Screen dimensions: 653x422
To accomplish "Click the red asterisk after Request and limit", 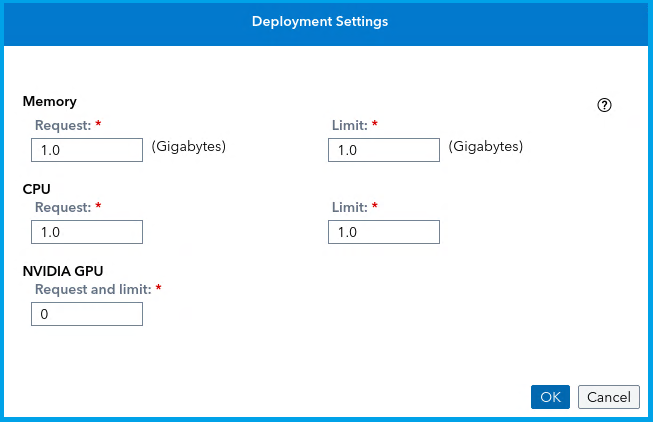I will click(x=158, y=289).
